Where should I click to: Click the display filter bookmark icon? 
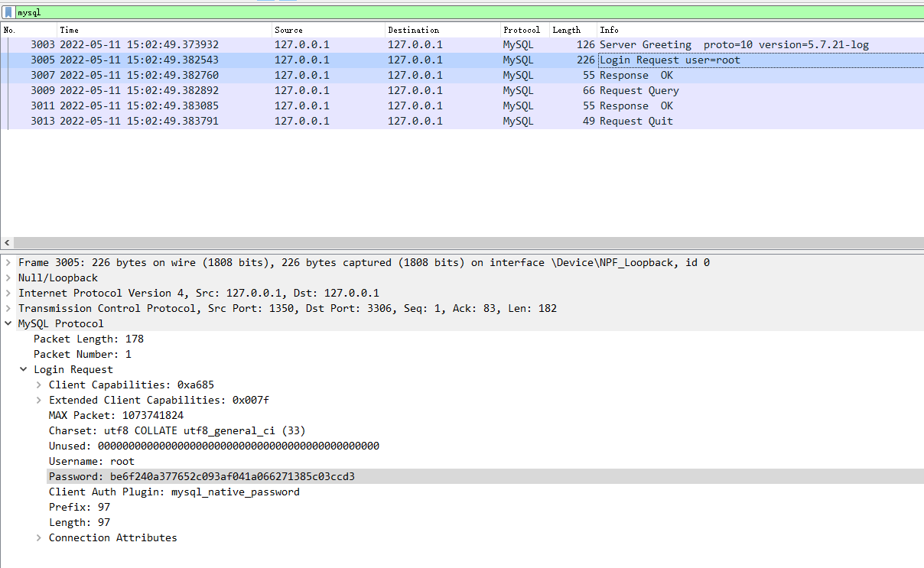pos(8,13)
